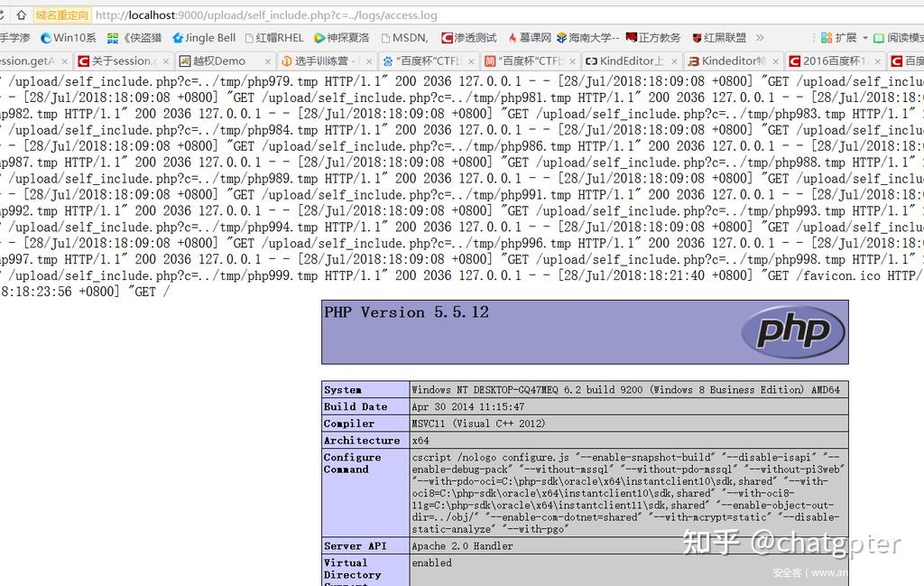Select the Build Date value Apr 30 2014
The height and width of the screenshot is (586, 924).
tap(468, 407)
